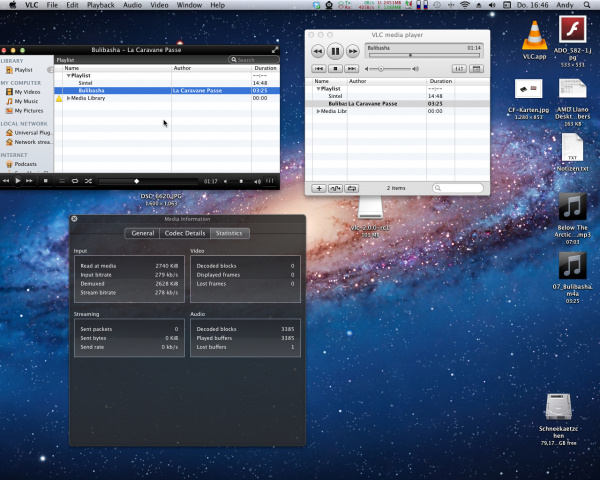Open the Video menu

(159, 5)
